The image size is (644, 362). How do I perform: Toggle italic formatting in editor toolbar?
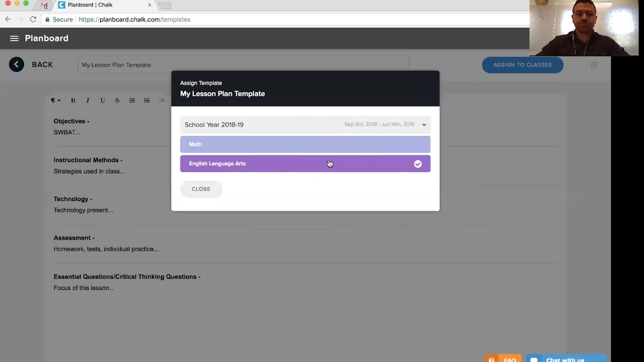coord(88,101)
